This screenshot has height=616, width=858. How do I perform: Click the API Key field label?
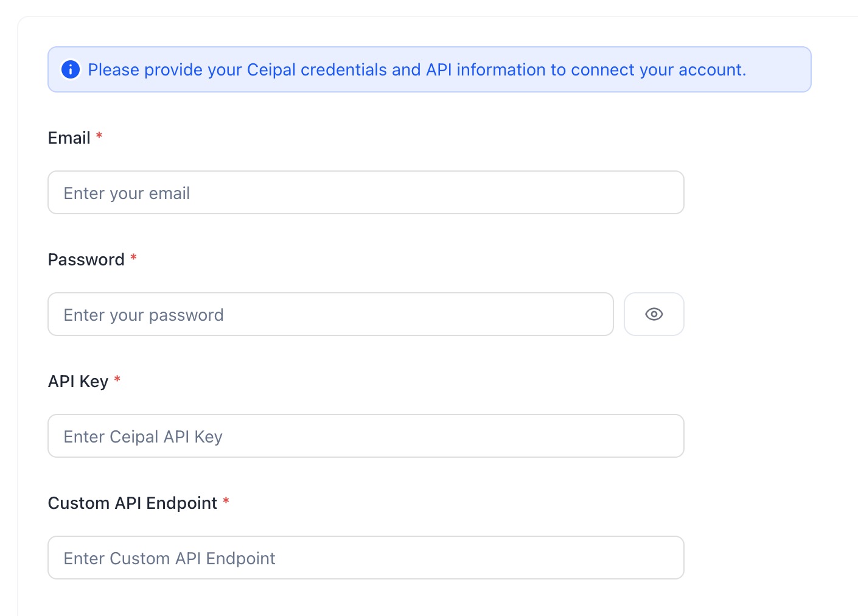(78, 382)
